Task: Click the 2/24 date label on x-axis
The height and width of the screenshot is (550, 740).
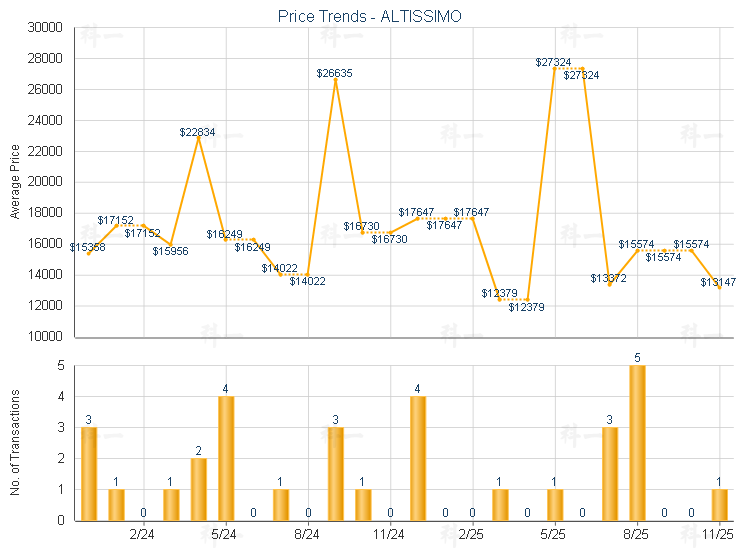Action: 142,534
